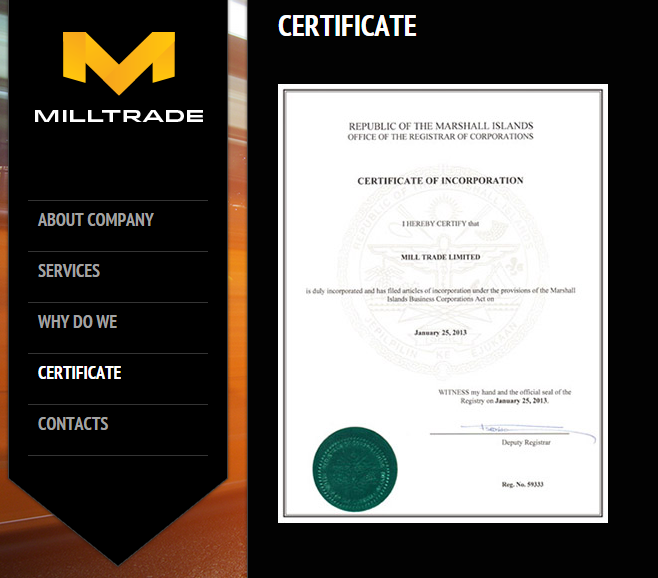Select the Why Do We menu item
658x578 pixels.
pyautogui.click(x=78, y=322)
